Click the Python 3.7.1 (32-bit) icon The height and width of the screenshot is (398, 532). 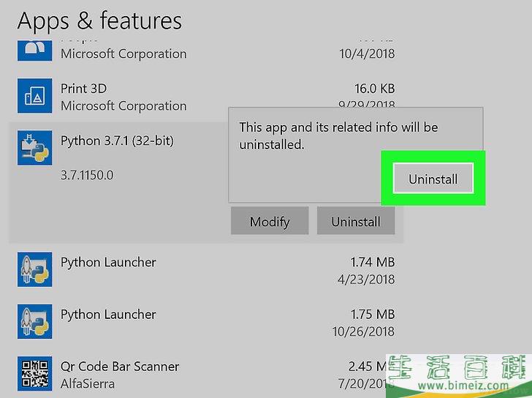[x=34, y=148]
